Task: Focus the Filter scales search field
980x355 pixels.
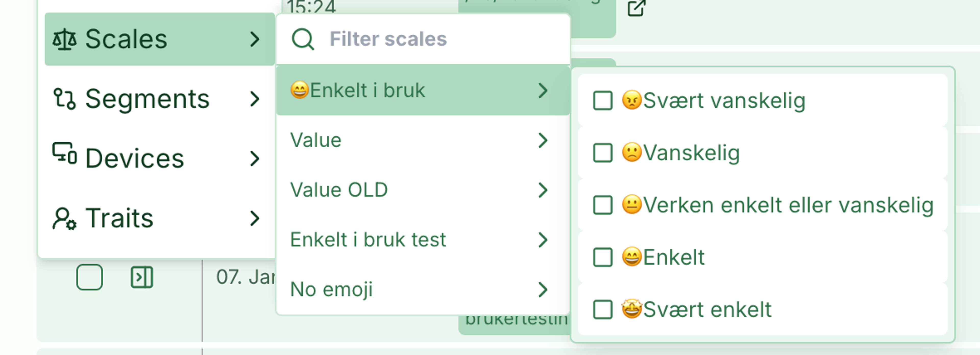Action: [423, 39]
